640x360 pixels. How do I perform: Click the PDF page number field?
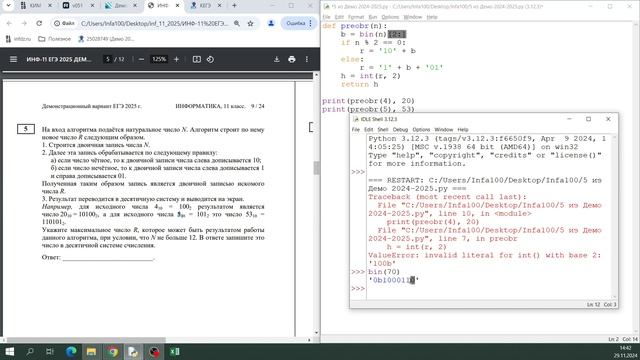pyautogui.click(x=107, y=59)
